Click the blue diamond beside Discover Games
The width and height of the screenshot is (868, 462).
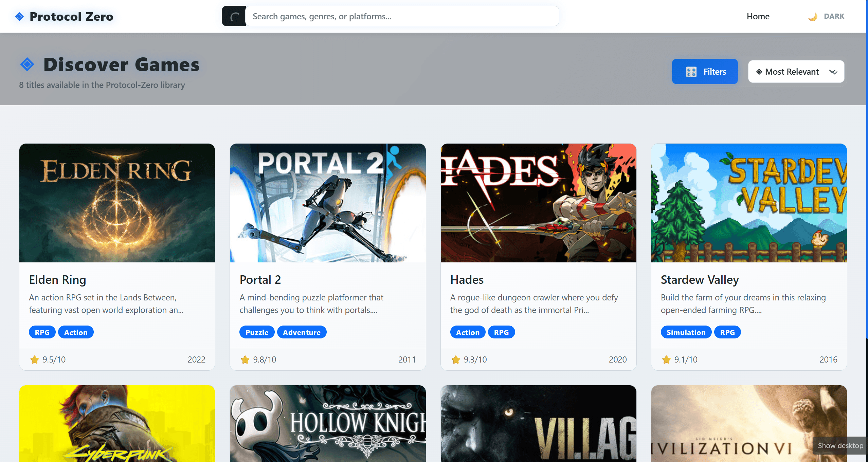pyautogui.click(x=27, y=64)
